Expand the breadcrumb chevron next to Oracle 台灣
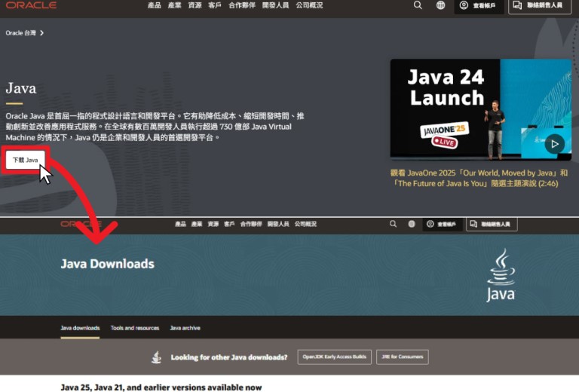The height and width of the screenshot is (392, 579). tap(41, 33)
